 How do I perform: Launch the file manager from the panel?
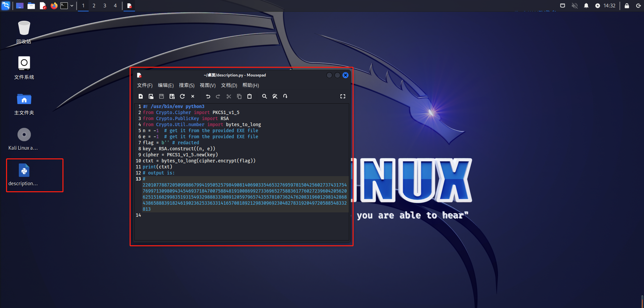coord(31,6)
